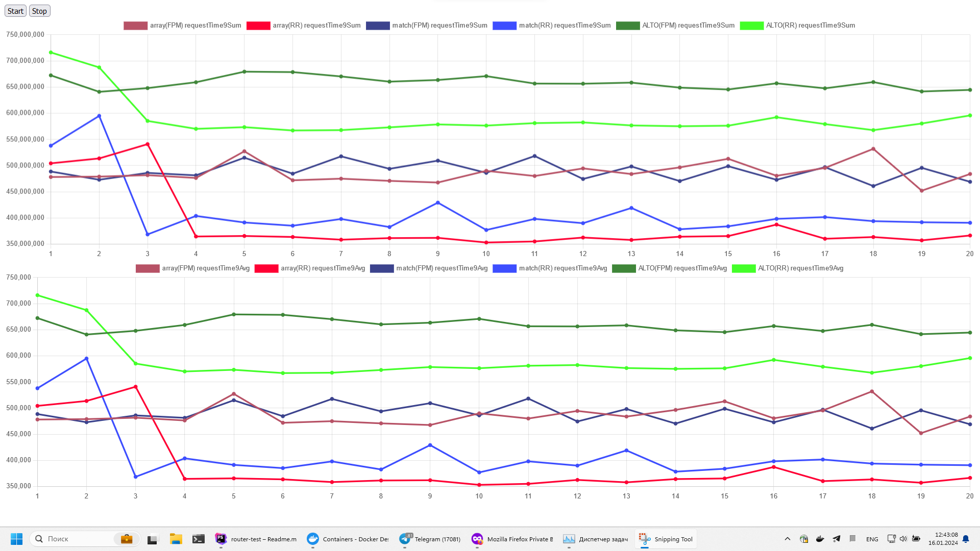Click the Task View icon in taskbar

click(153, 539)
